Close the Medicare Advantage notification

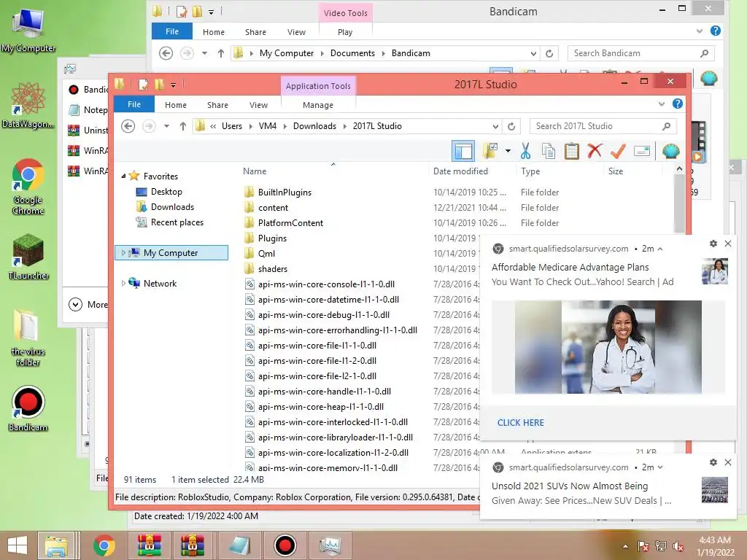727,244
